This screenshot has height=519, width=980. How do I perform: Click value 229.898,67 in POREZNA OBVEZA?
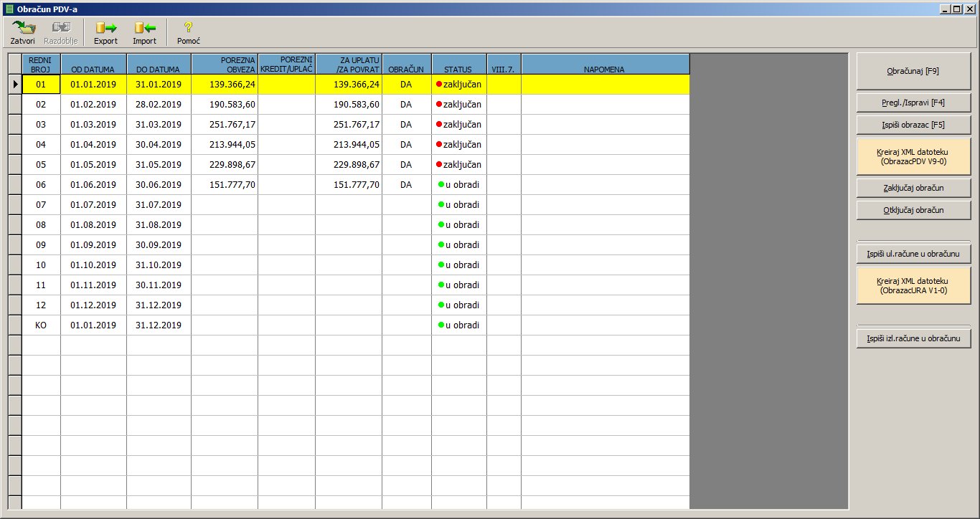pos(225,164)
